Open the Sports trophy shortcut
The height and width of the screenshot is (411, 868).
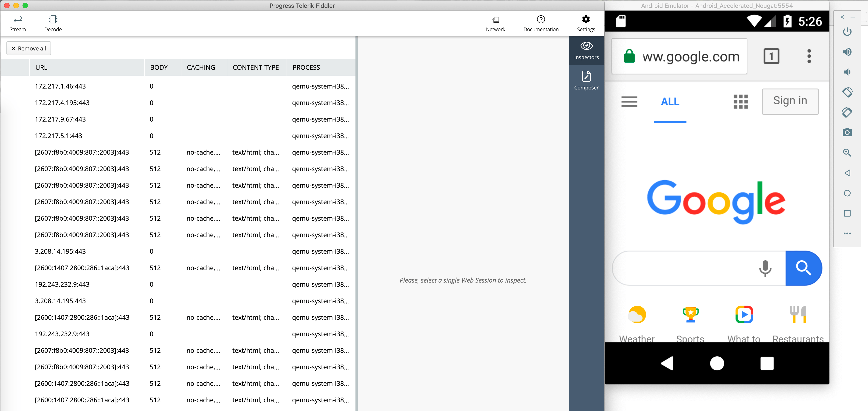pyautogui.click(x=690, y=324)
